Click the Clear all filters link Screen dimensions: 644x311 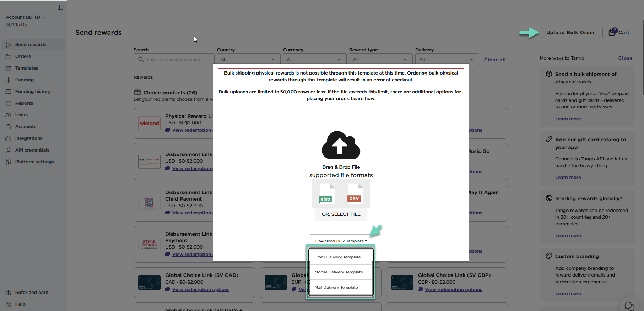point(494,60)
